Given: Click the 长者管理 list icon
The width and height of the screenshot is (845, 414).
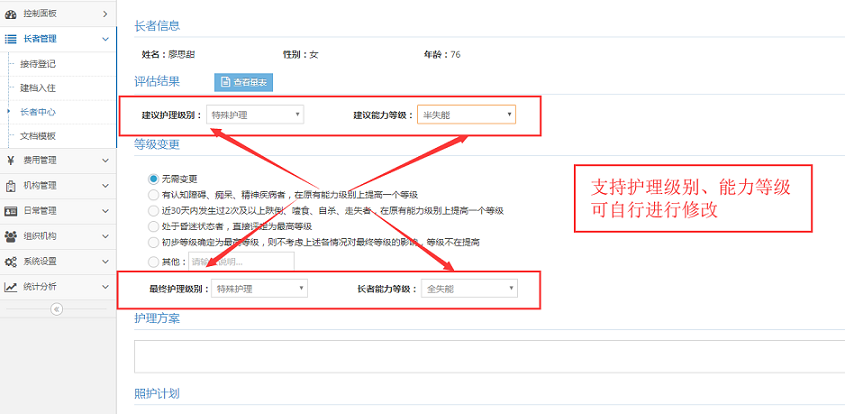Looking at the screenshot, I should (11, 39).
